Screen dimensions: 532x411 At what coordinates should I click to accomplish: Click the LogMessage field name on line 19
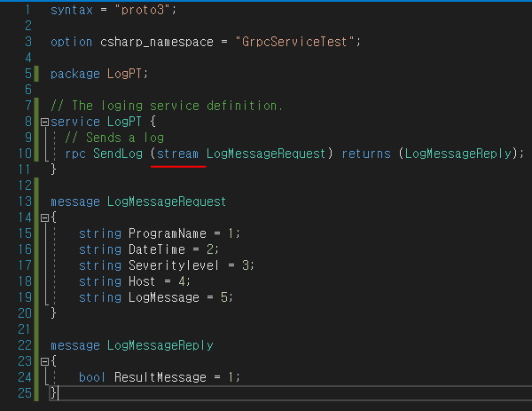164,297
